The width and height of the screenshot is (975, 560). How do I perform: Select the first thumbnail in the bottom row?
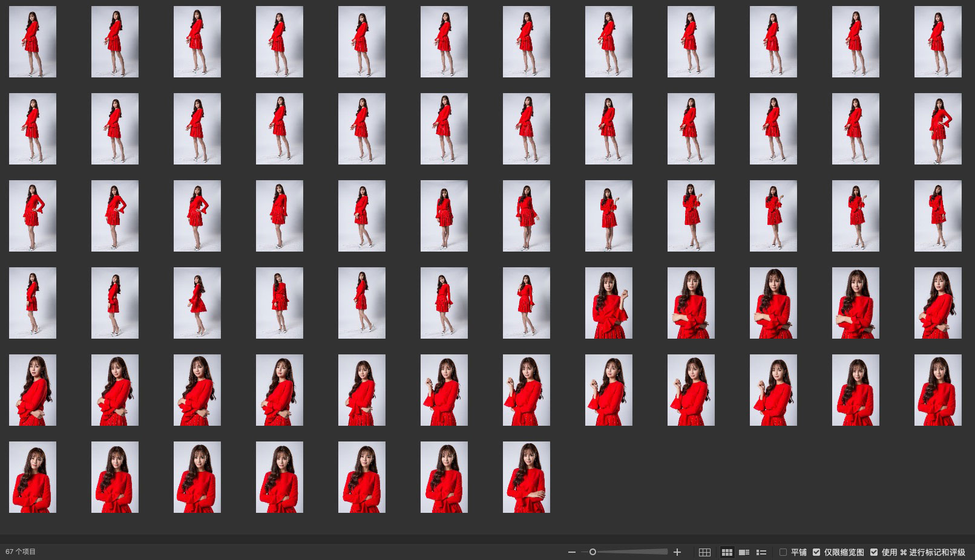click(33, 477)
